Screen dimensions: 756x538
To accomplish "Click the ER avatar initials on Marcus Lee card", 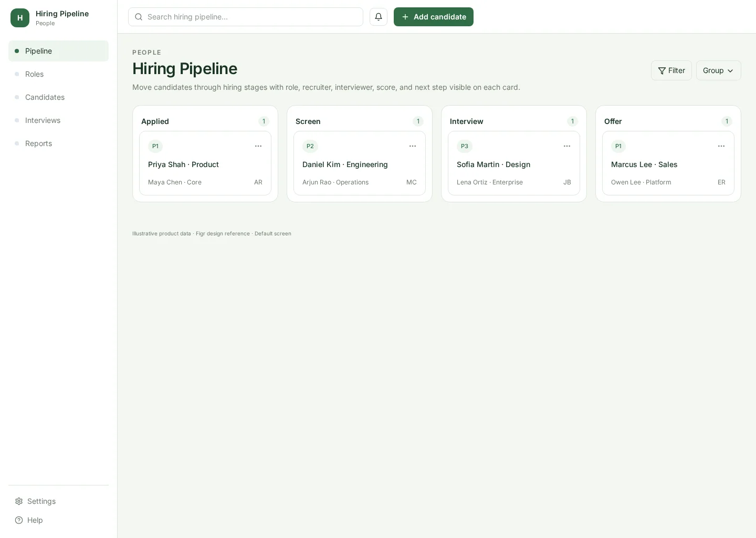I will [721, 182].
